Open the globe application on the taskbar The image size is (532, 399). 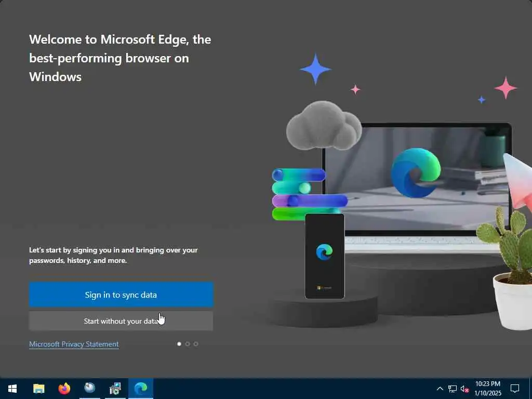point(89,388)
